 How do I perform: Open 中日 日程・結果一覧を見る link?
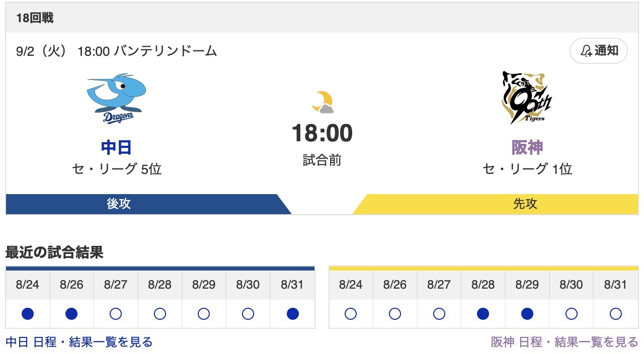pyautogui.click(x=78, y=342)
